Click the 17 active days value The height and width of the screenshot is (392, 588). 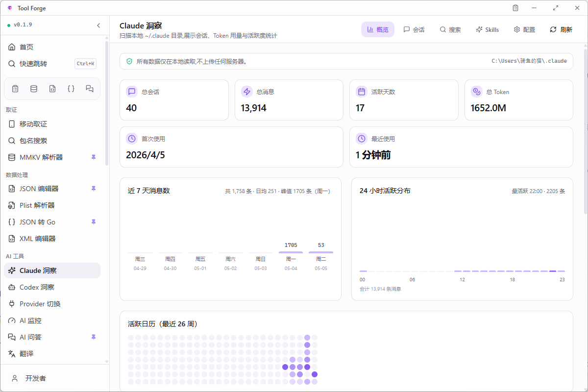click(x=360, y=108)
